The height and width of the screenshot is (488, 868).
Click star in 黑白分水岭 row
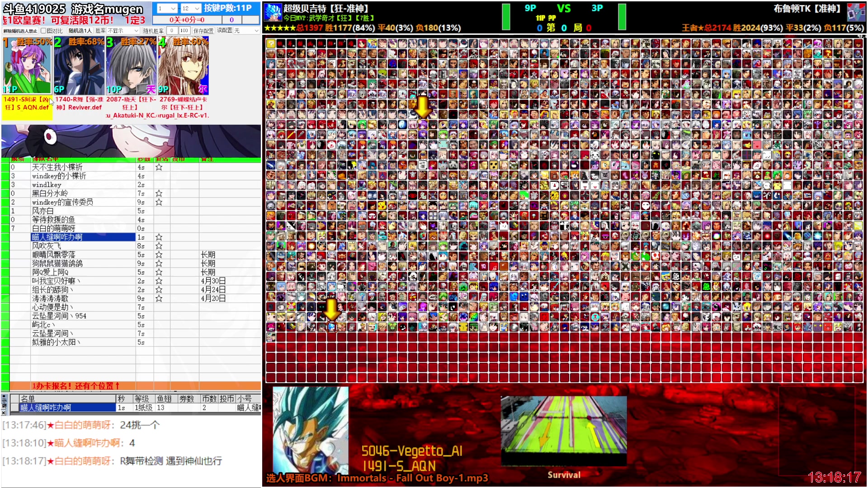159,193
